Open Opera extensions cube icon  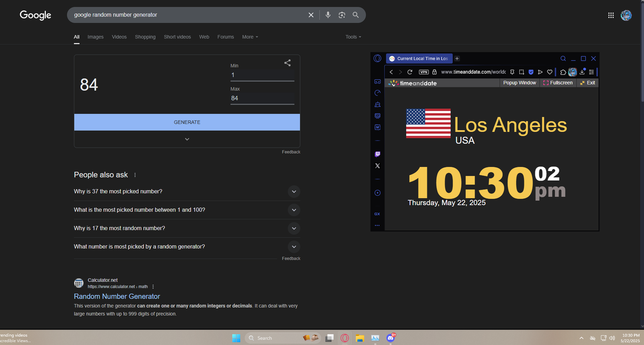563,72
